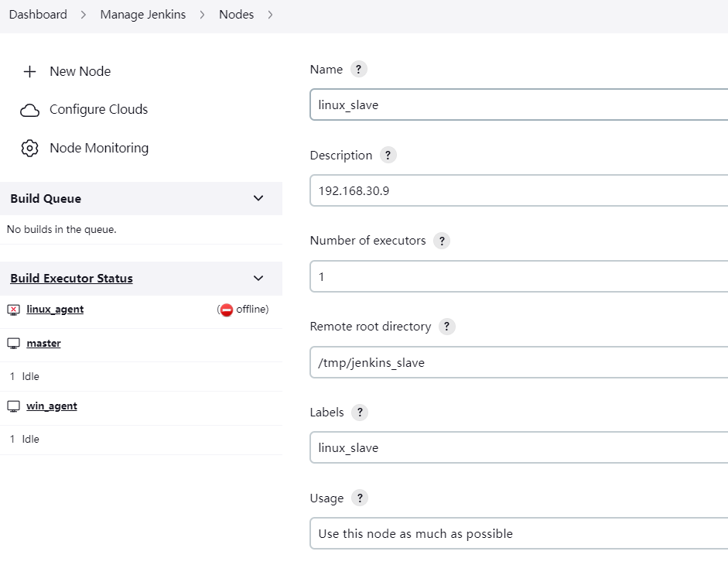Click the chevron after Nodes breadcrumb

click(x=270, y=15)
